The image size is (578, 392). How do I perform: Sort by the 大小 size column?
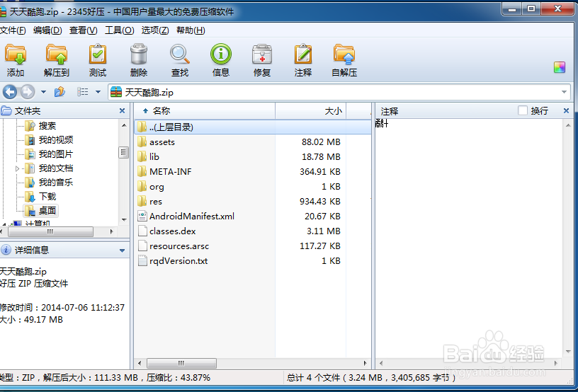[310, 111]
